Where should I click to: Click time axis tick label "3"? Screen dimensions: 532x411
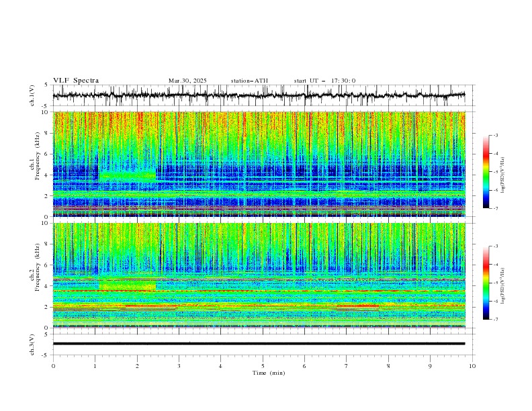coord(179,366)
